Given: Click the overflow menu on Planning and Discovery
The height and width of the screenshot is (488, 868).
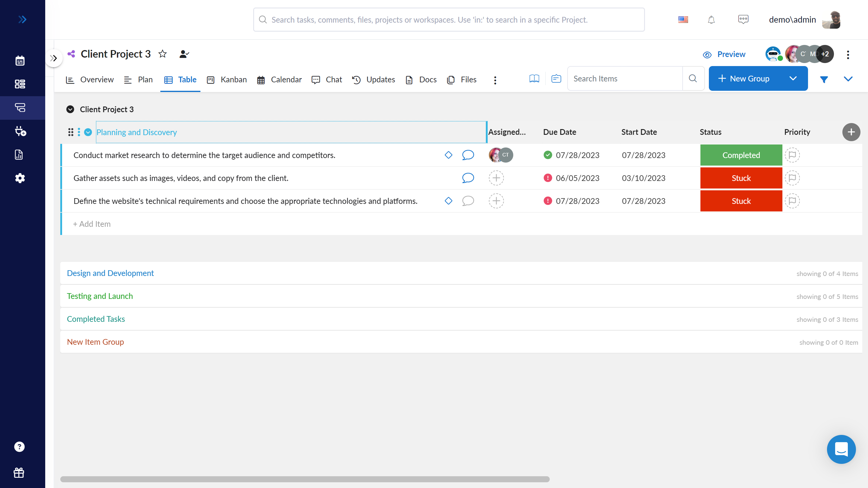Looking at the screenshot, I should coord(78,132).
